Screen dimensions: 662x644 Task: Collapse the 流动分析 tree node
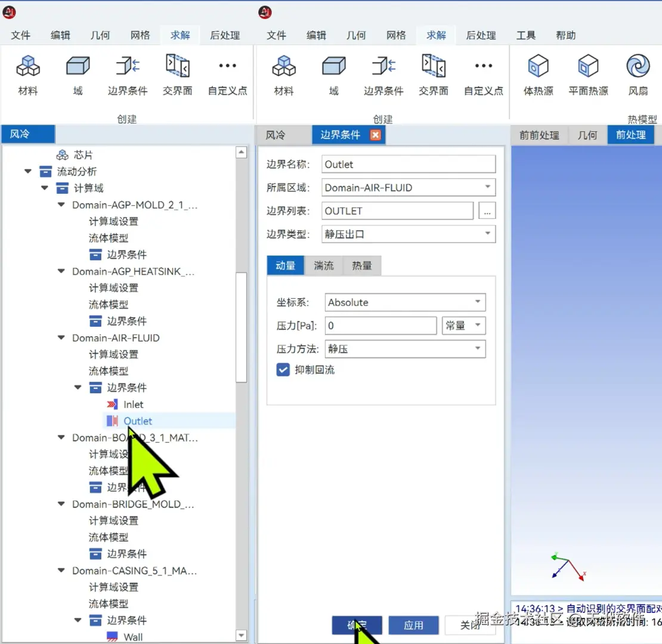[x=28, y=171]
